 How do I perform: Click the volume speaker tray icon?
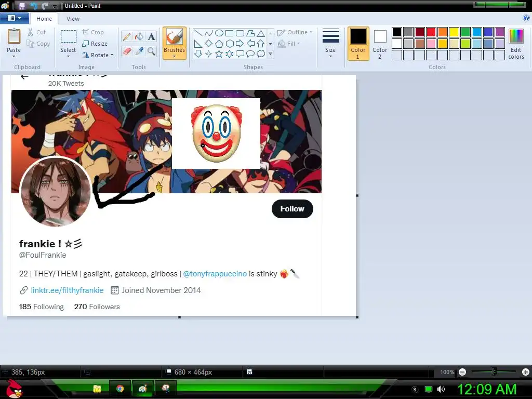pyautogui.click(x=441, y=389)
